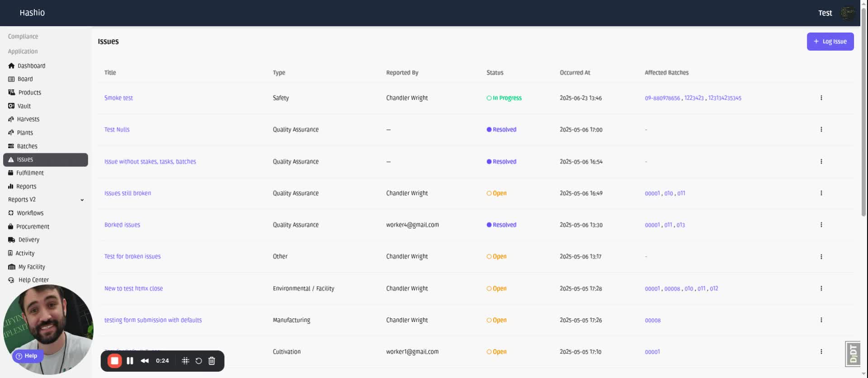The height and width of the screenshot is (378, 868).
Task: Click the Occurred At column header
Action: pyautogui.click(x=575, y=73)
